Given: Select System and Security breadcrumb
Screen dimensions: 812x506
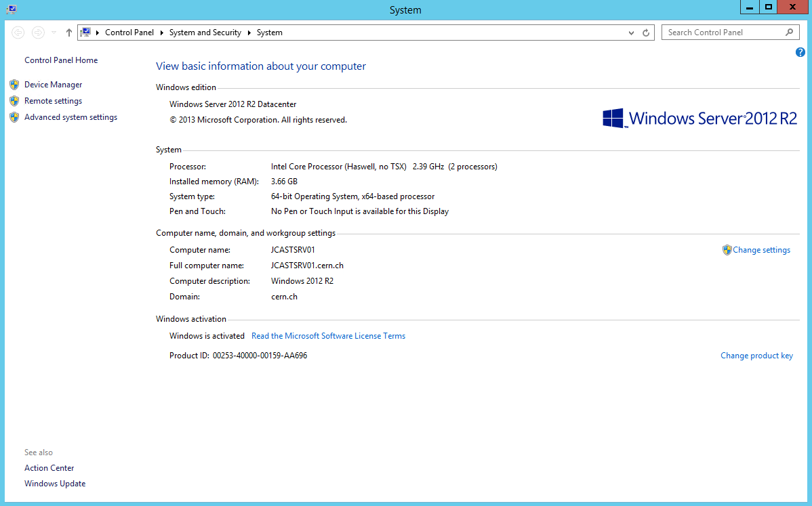Looking at the screenshot, I should (205, 33).
